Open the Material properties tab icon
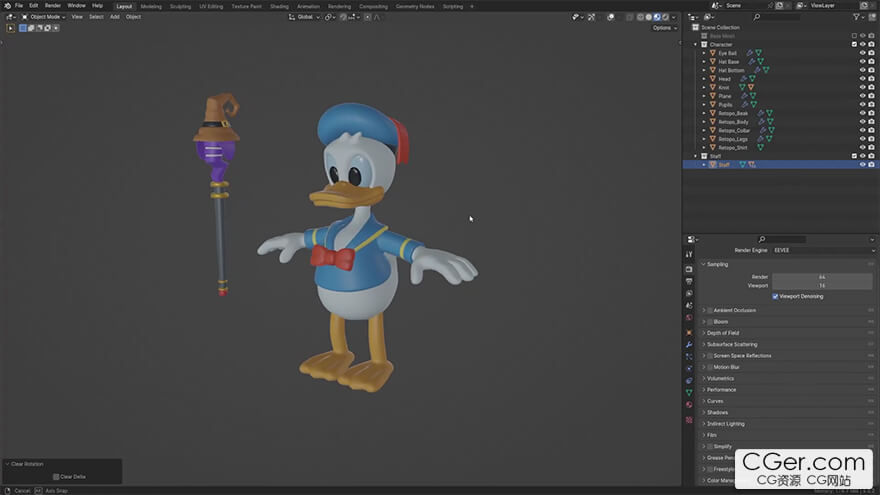Viewport: 880px width, 495px height. coord(689,405)
